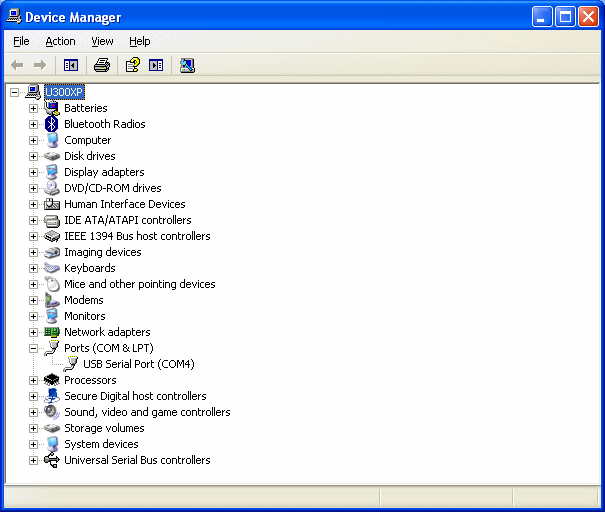Image resolution: width=605 pixels, height=512 pixels.
Task: Click the DVD/CD-ROM drives disc icon
Action: click(x=52, y=188)
